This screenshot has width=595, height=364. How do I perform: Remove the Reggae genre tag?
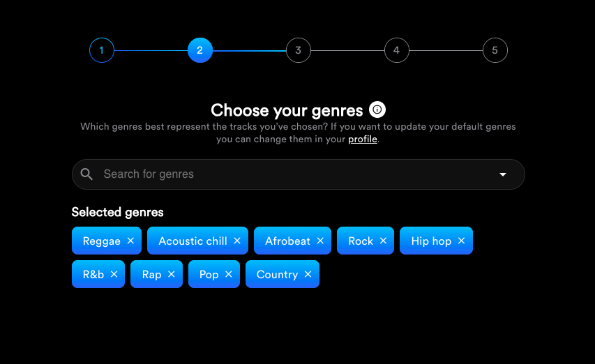click(130, 241)
